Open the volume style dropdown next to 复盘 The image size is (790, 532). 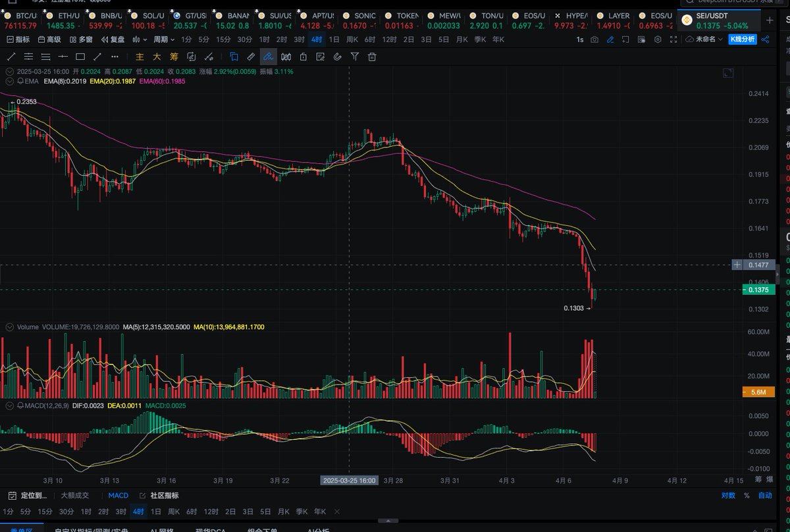(138, 39)
